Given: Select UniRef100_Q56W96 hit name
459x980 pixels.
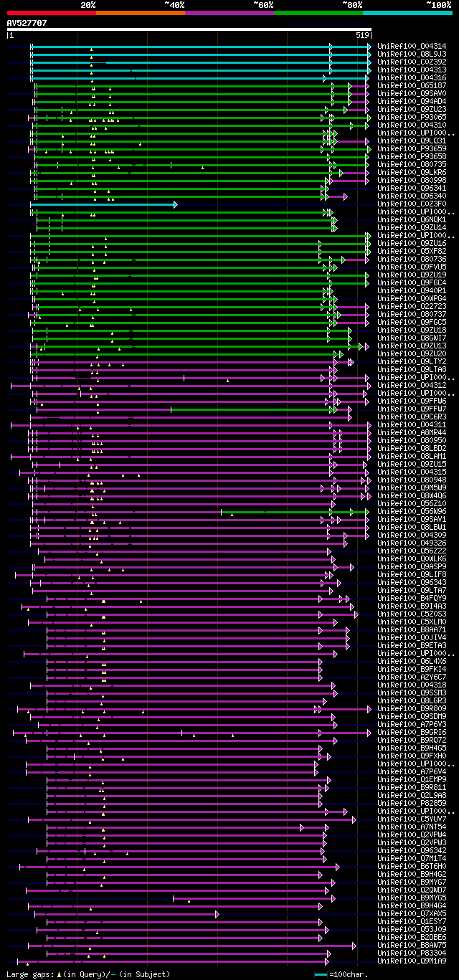Looking at the screenshot, I should point(412,511).
